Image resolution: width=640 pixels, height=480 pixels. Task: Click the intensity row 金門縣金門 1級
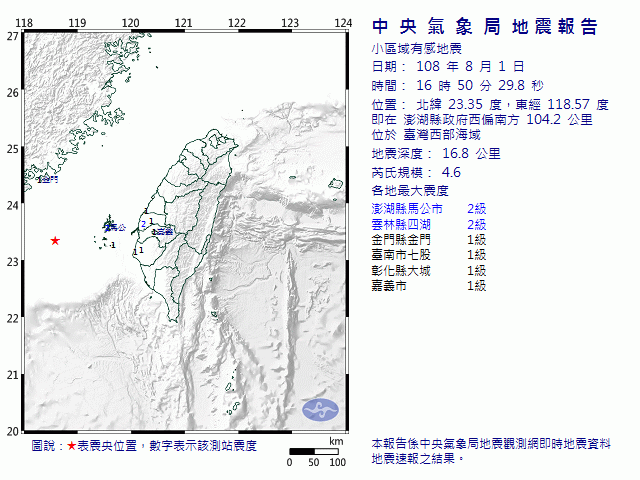point(429,240)
